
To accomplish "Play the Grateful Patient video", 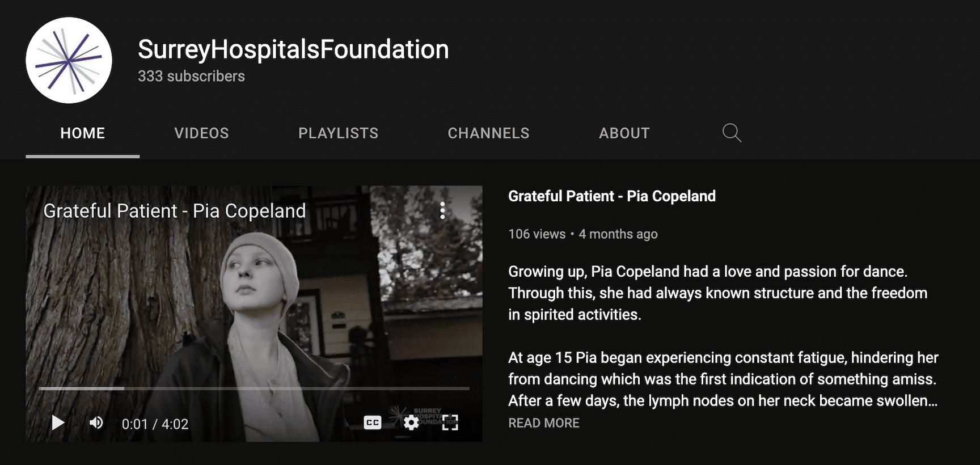I will pyautogui.click(x=58, y=423).
